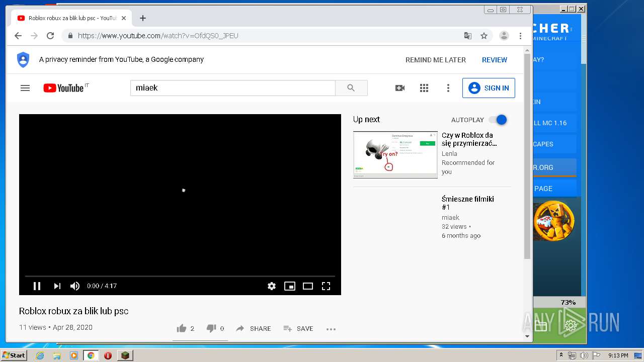Image resolution: width=644 pixels, height=362 pixels.
Task: Click SAVE to playlist
Action: [298, 329]
